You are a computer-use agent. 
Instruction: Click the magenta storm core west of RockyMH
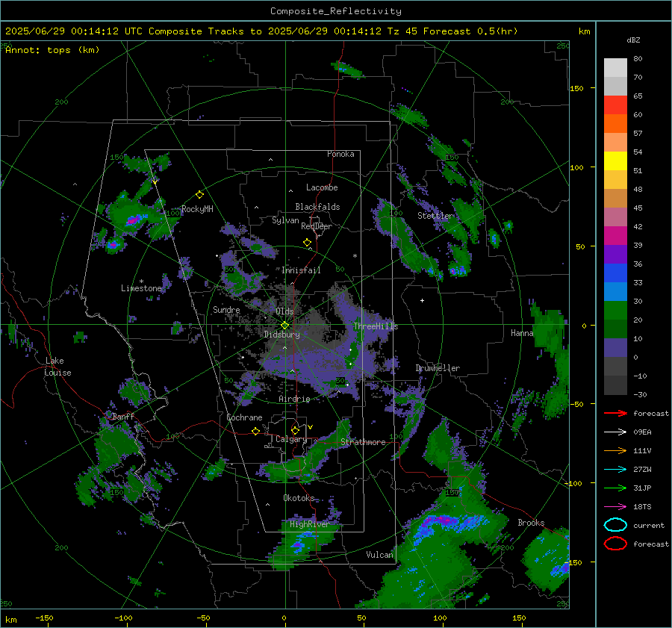(132, 221)
